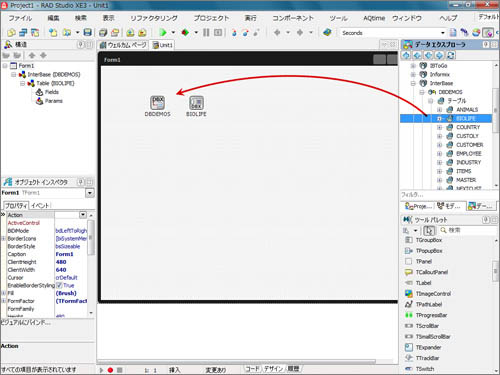
Task: Select Table (BIOLIFE) in Structure tree
Action: pyautogui.click(x=55, y=83)
